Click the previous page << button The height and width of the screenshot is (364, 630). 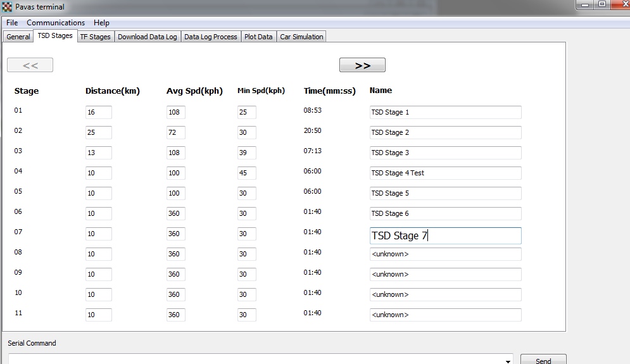tap(30, 65)
